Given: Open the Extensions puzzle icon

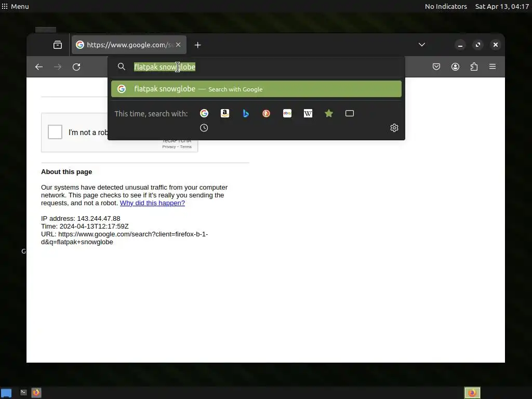Looking at the screenshot, I should pyautogui.click(x=474, y=67).
